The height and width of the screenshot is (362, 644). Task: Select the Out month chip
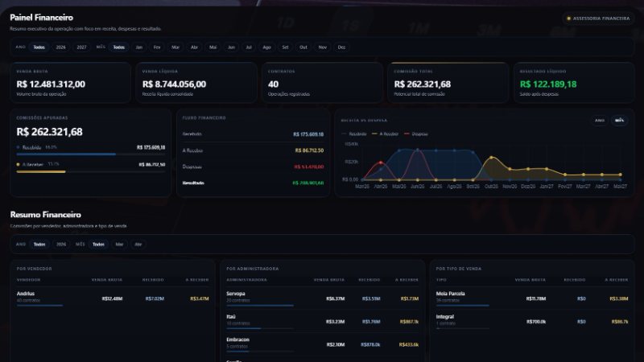303,47
